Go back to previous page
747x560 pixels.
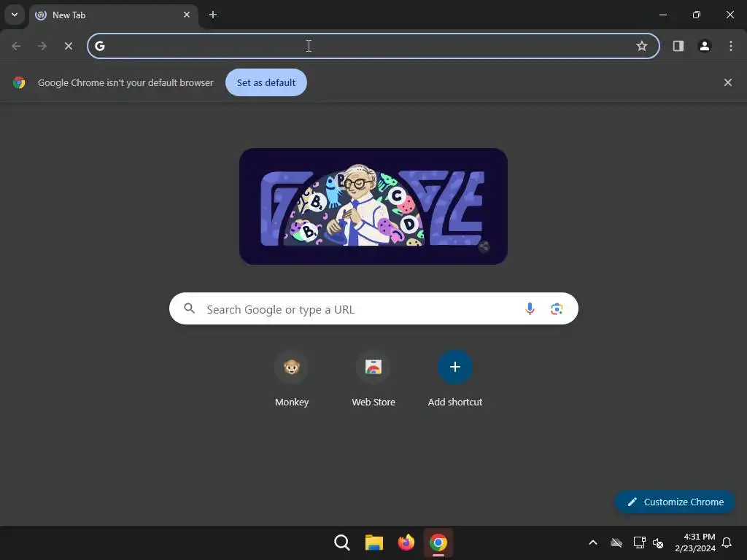16,46
